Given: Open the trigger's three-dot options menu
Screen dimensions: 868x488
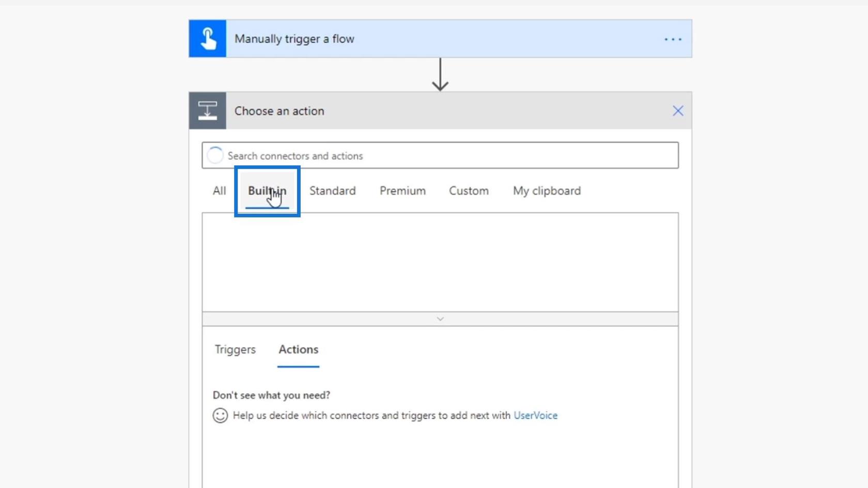Looking at the screenshot, I should click(x=673, y=39).
